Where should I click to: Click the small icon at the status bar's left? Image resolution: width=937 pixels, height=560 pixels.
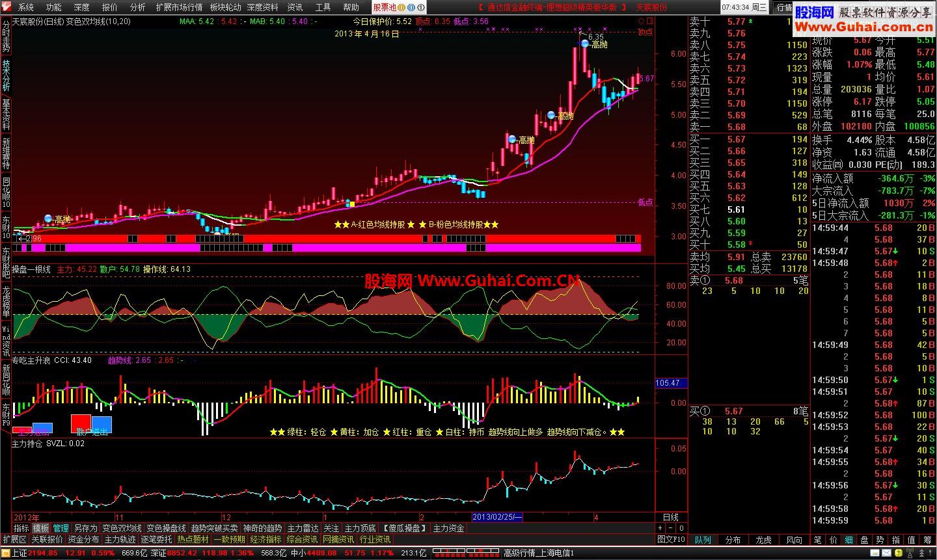pos(5,553)
